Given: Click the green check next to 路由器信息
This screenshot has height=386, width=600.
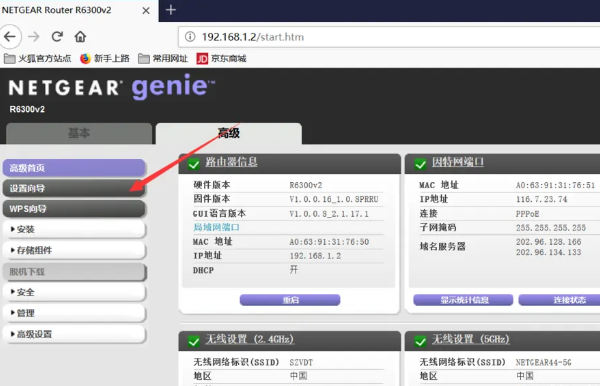Looking at the screenshot, I should [194, 164].
